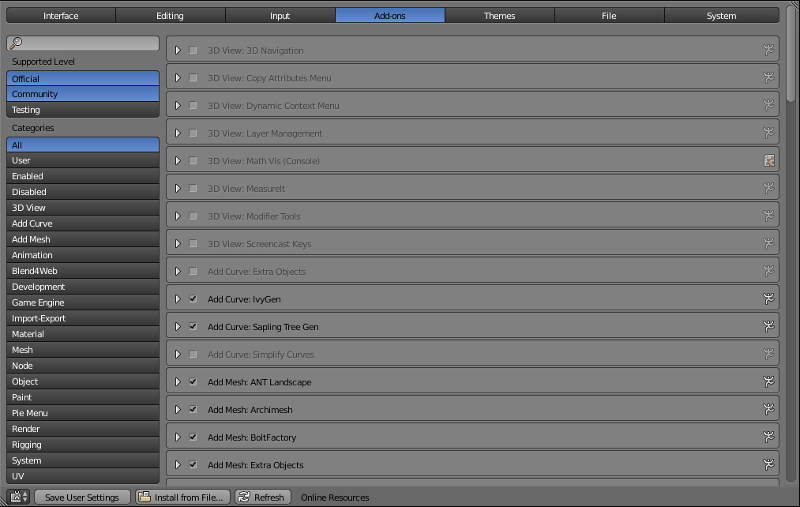Click the magnifier icon in the search field
Image resolution: width=800 pixels, height=507 pixels.
(x=16, y=44)
